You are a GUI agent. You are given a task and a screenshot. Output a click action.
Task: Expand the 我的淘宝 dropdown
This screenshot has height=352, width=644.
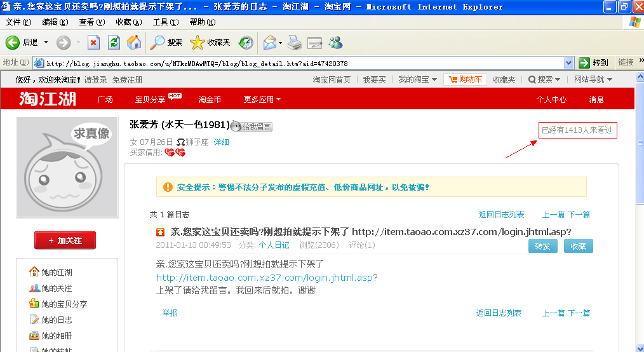434,79
